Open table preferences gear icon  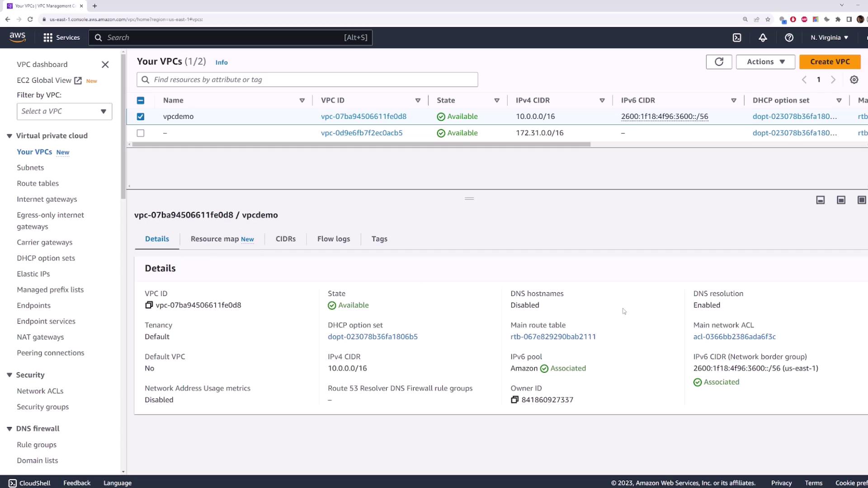pos(854,80)
